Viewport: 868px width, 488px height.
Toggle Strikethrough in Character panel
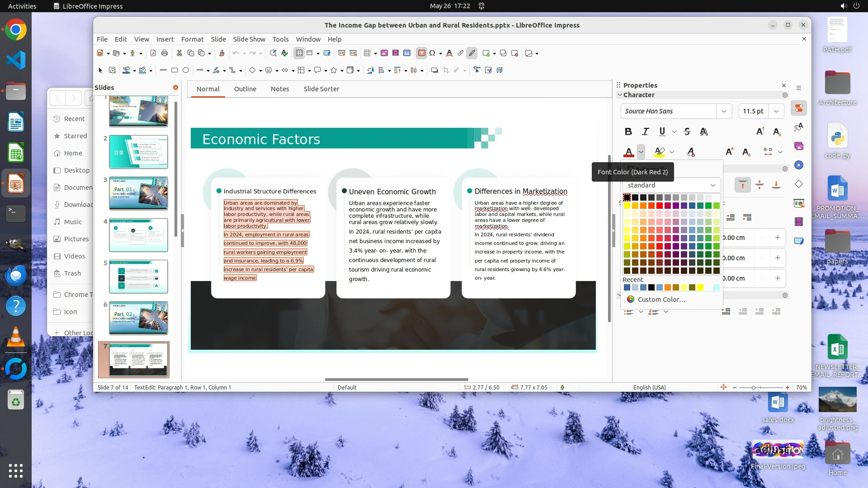[x=687, y=131]
